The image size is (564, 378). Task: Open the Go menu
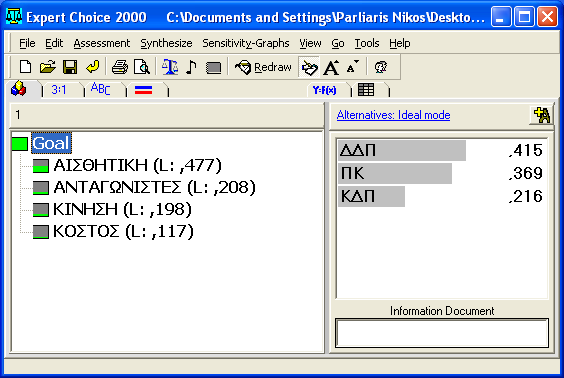[x=338, y=44]
